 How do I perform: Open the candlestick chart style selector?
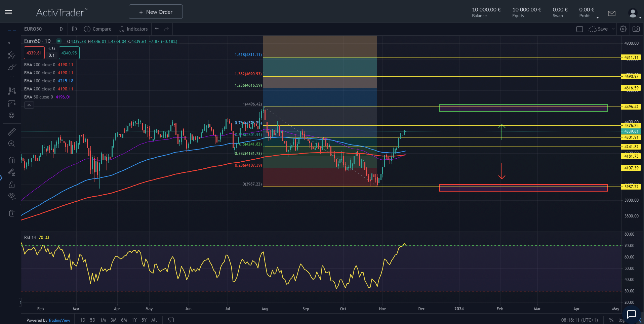point(74,29)
